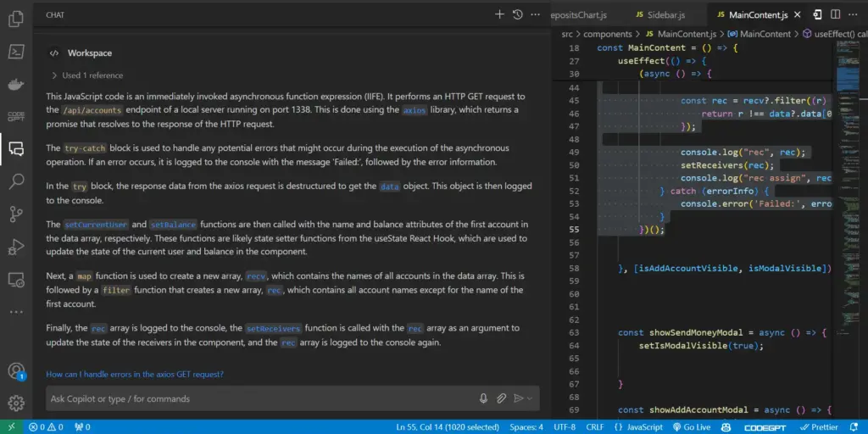Click the suggested axios error handling question
The image size is (868, 434).
click(135, 374)
